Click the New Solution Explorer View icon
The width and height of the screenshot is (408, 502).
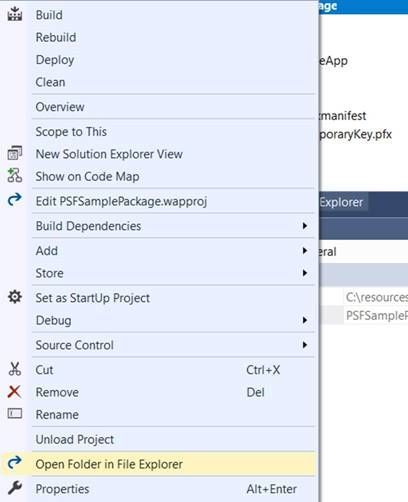15,153
